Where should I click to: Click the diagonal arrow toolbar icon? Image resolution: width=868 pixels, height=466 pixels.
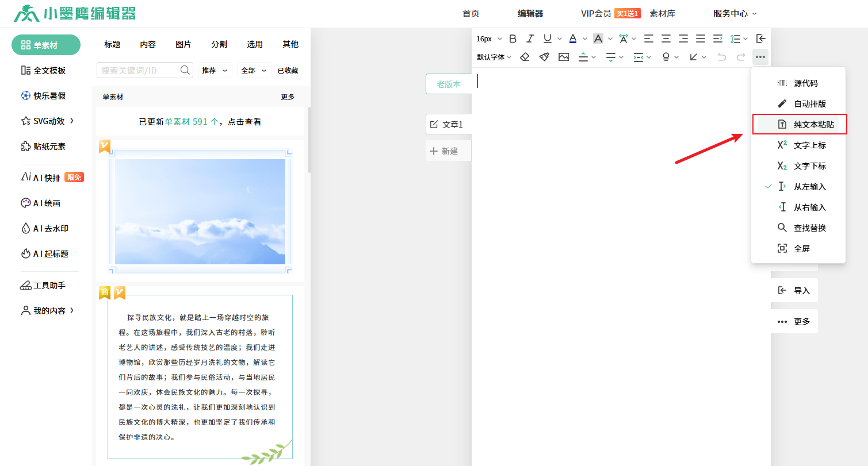click(694, 57)
